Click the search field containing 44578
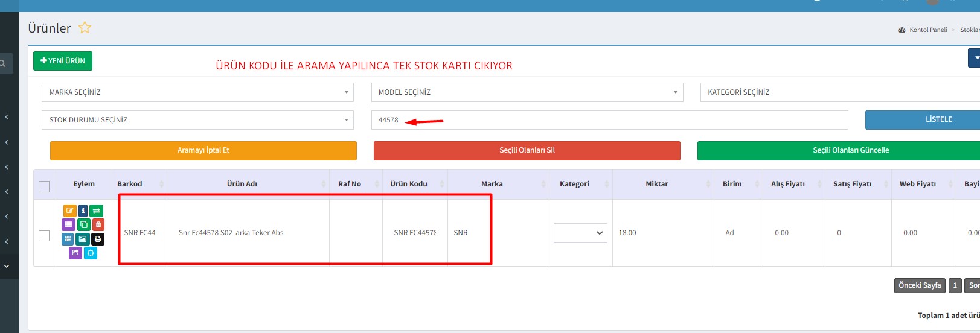The width and height of the screenshot is (980, 333). tap(609, 120)
